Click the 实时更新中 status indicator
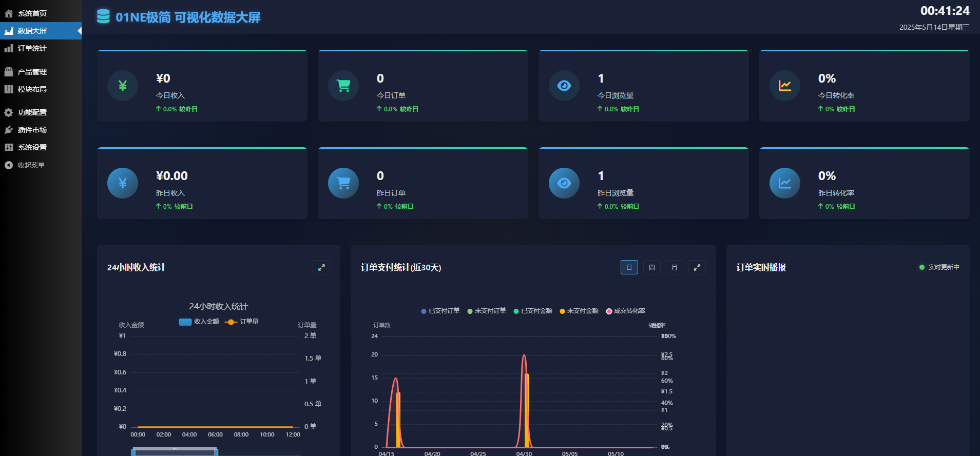This screenshot has width=980, height=456. pos(939,267)
